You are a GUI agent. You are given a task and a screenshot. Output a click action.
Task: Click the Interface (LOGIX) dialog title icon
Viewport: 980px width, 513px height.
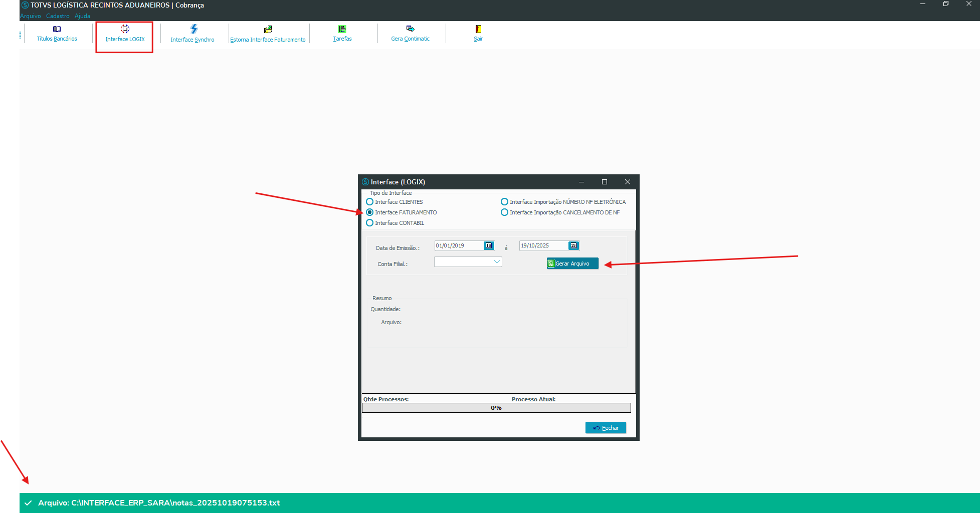tap(365, 182)
